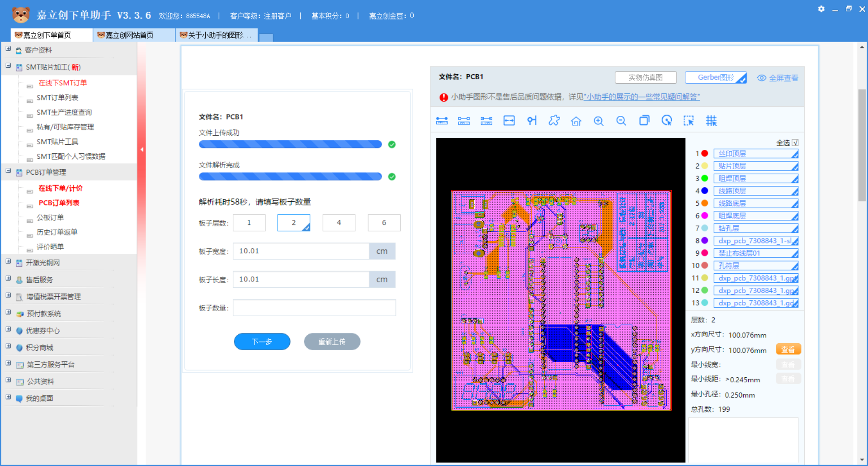Toggle the 丝印顶层 layer
This screenshot has height=466, width=868.
755,154
